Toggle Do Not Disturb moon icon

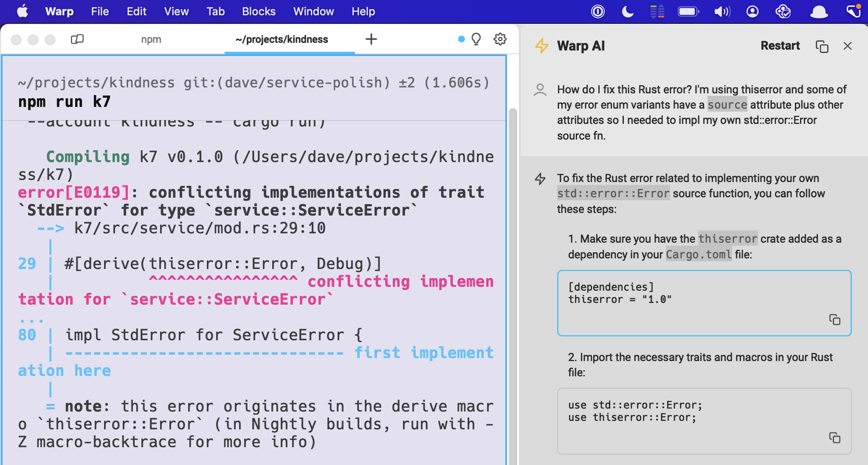[x=627, y=11]
